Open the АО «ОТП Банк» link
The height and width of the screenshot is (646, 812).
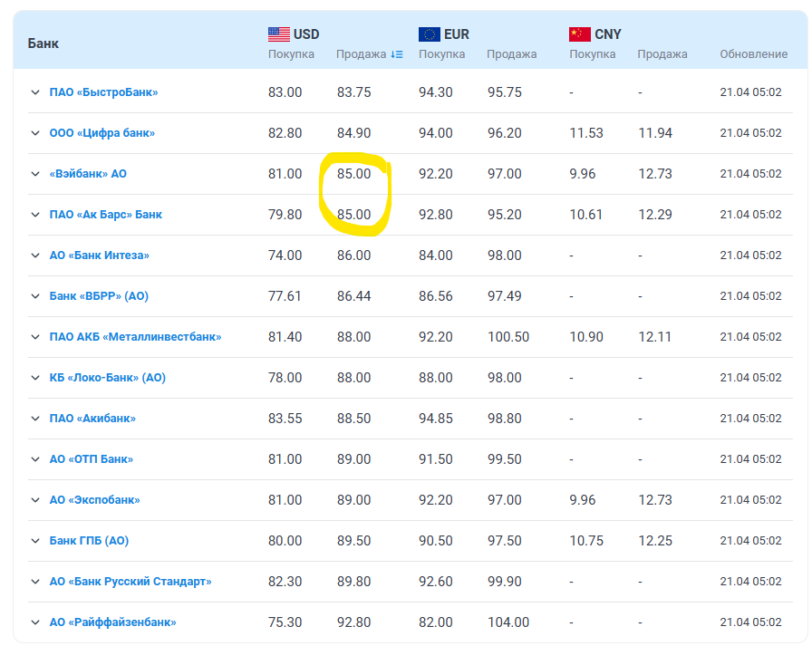tap(92, 459)
